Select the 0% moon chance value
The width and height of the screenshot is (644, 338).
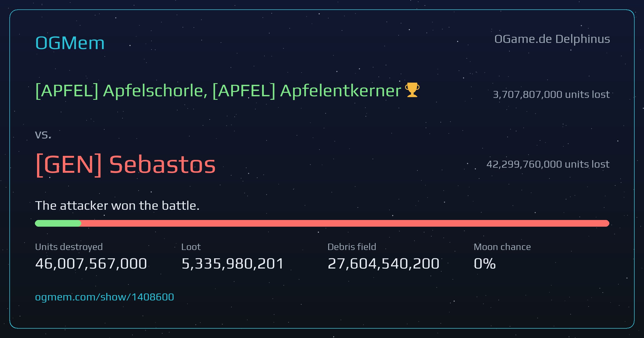[485, 263]
